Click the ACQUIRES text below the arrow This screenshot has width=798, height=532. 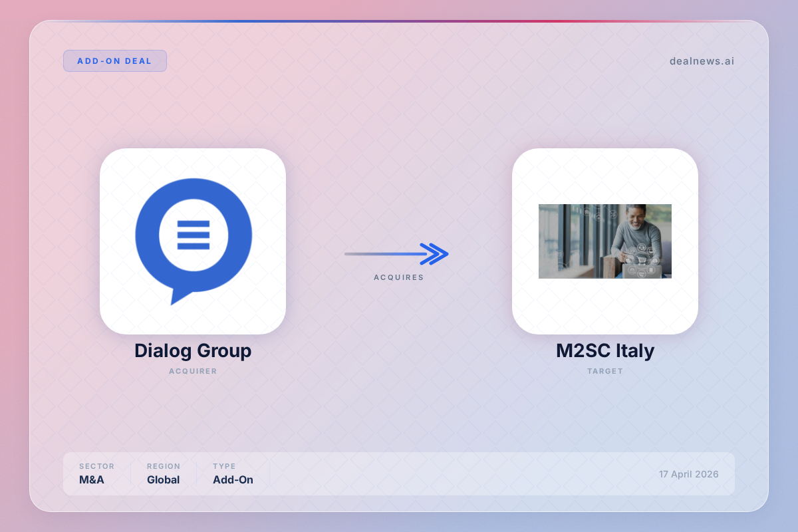click(398, 277)
